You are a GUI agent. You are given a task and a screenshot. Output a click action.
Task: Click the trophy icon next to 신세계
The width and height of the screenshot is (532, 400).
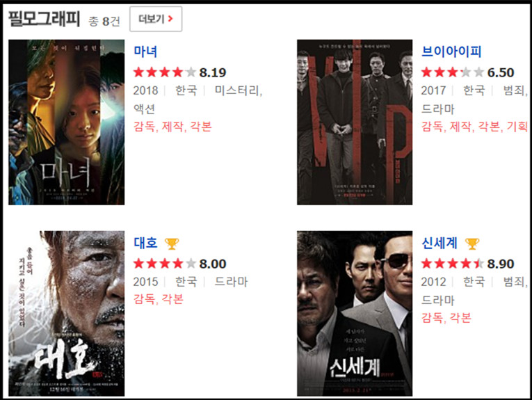coord(472,243)
